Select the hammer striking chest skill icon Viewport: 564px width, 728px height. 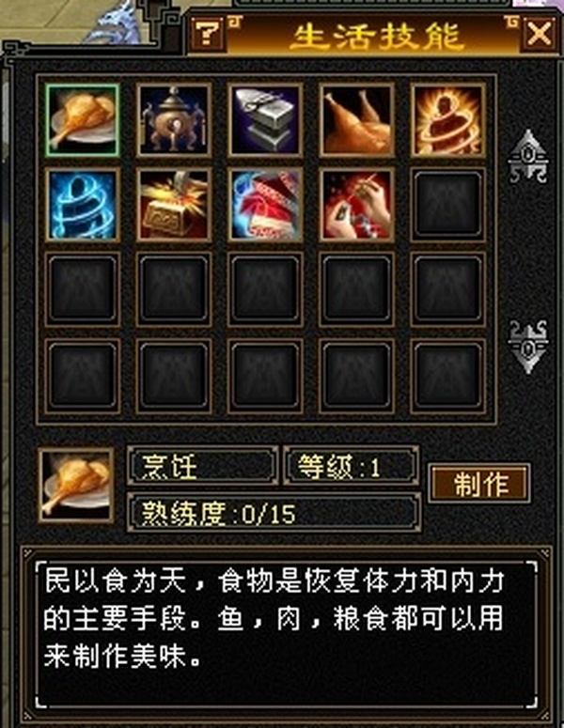click(174, 205)
